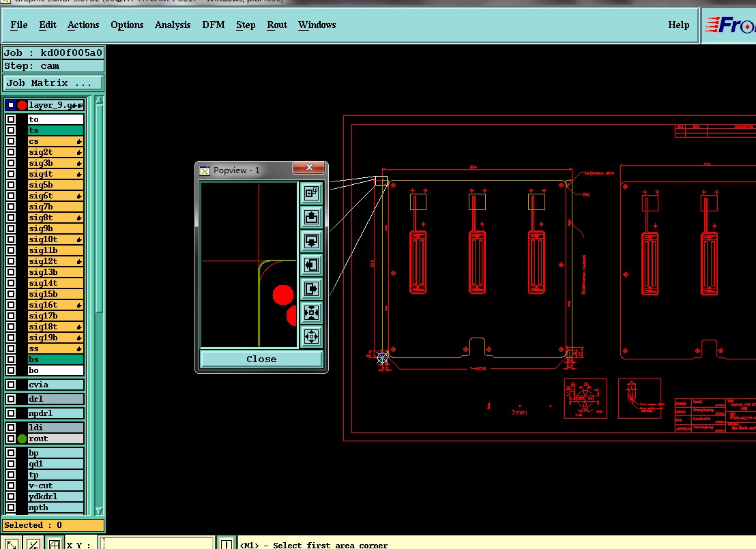Select the sig11b layer row
Viewport: 756px width, 549px height.
click(55, 251)
